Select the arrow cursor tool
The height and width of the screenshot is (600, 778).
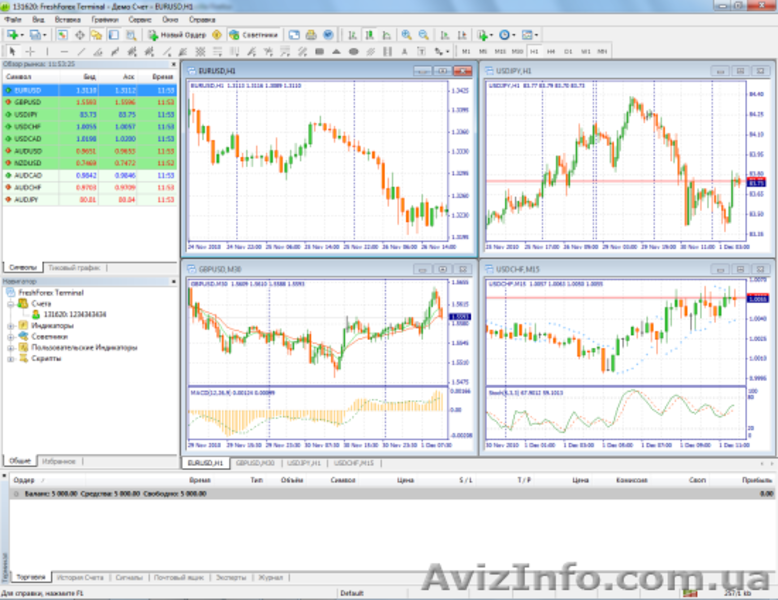(x=12, y=50)
